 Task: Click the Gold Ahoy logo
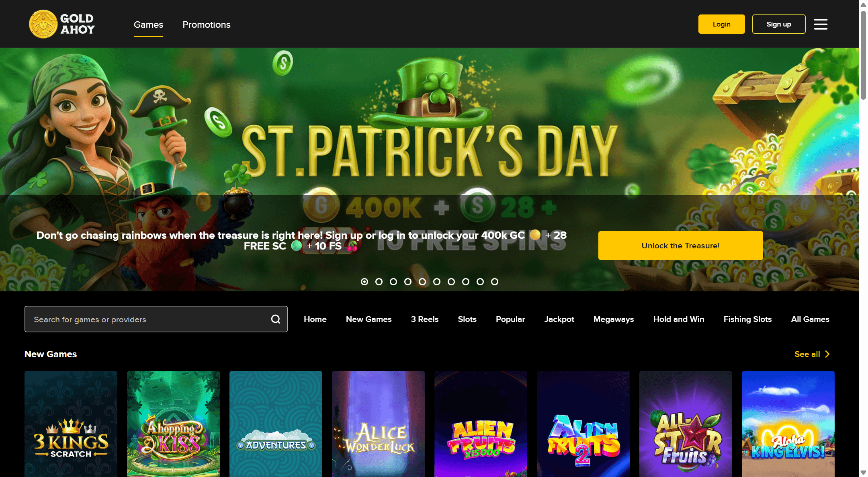click(62, 24)
